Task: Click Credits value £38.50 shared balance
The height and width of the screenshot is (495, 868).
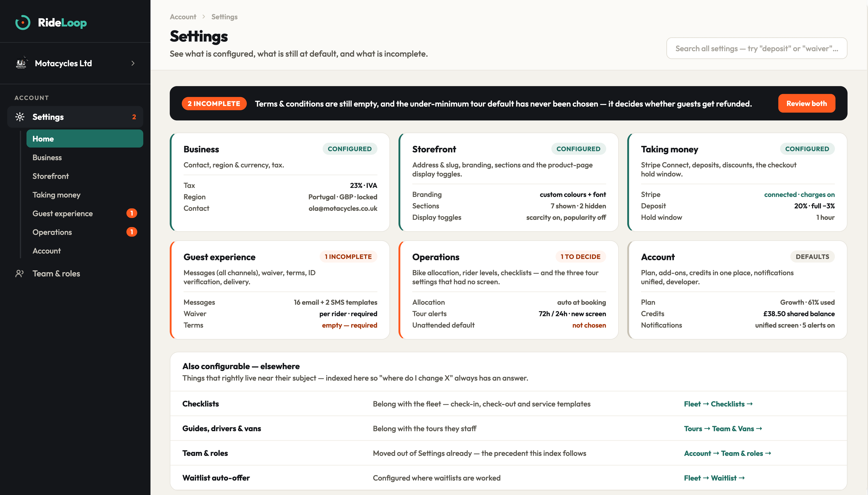Action: tap(799, 314)
